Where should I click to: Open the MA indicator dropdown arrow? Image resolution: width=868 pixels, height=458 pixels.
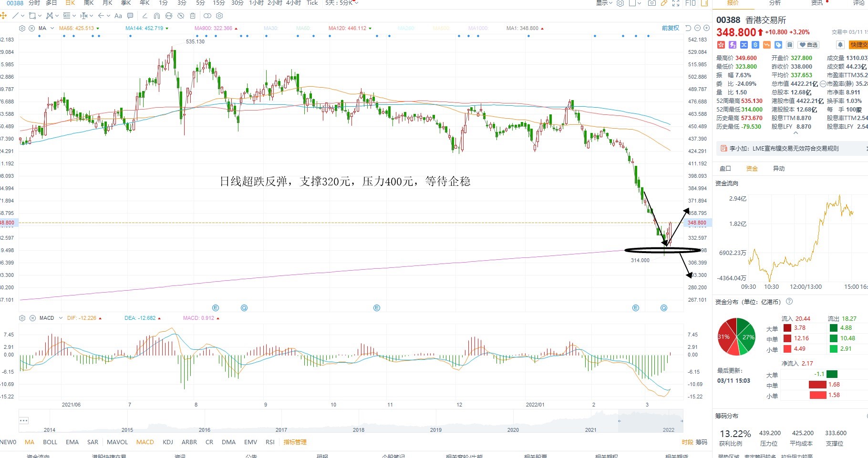[x=52, y=28]
